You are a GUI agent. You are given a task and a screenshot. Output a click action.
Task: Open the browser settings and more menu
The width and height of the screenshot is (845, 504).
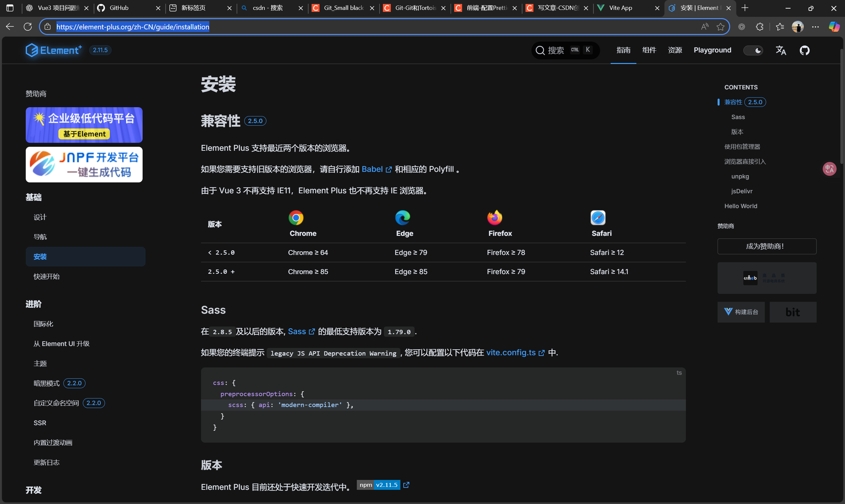point(815,27)
